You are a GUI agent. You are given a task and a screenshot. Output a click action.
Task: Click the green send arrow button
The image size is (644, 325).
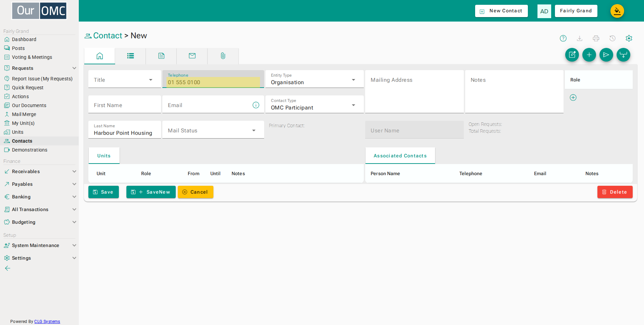606,55
